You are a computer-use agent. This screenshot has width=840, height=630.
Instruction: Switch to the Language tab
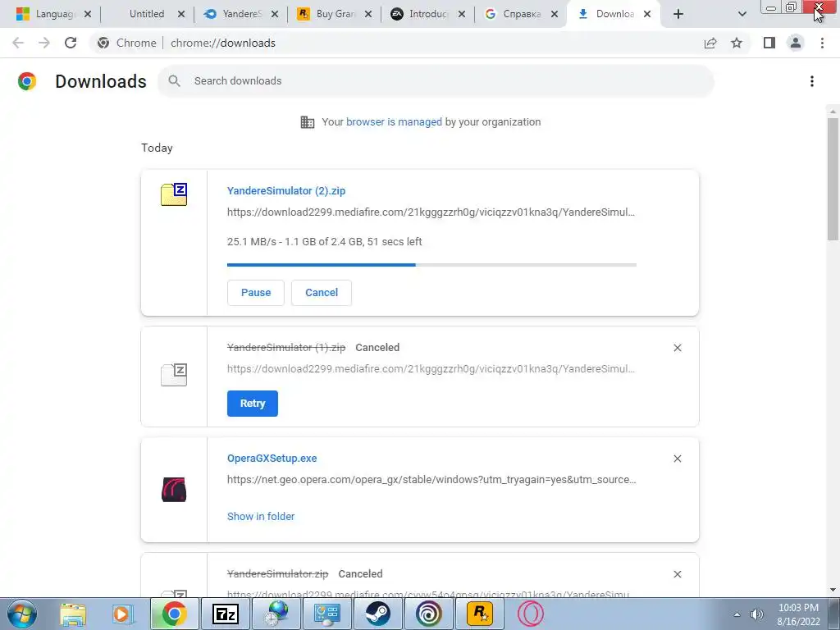coord(46,14)
